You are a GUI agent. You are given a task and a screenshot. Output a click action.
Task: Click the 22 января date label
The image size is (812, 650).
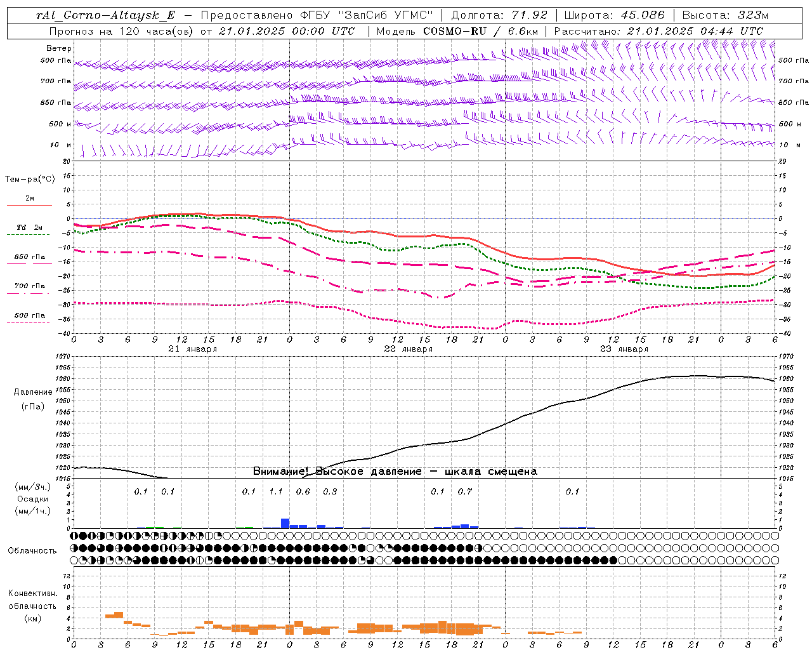(x=409, y=349)
